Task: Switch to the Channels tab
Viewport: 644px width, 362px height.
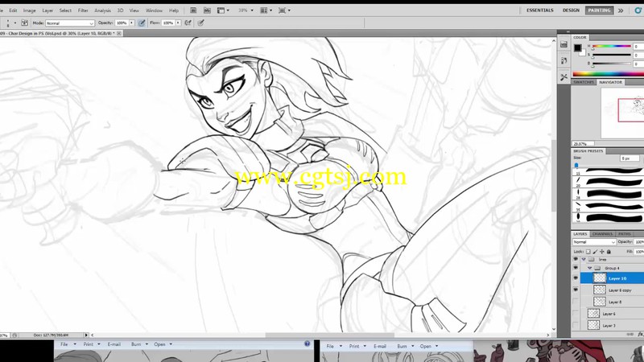Action: pyautogui.click(x=602, y=233)
